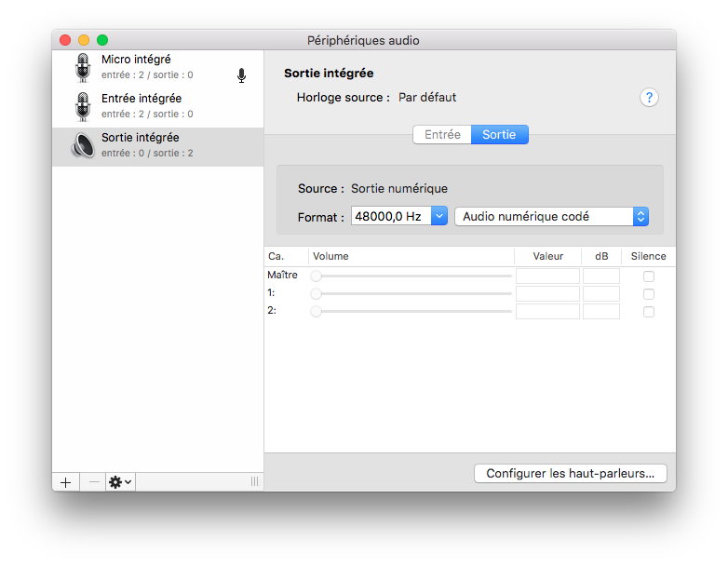Click the sidebar resize handle icon

254,481
